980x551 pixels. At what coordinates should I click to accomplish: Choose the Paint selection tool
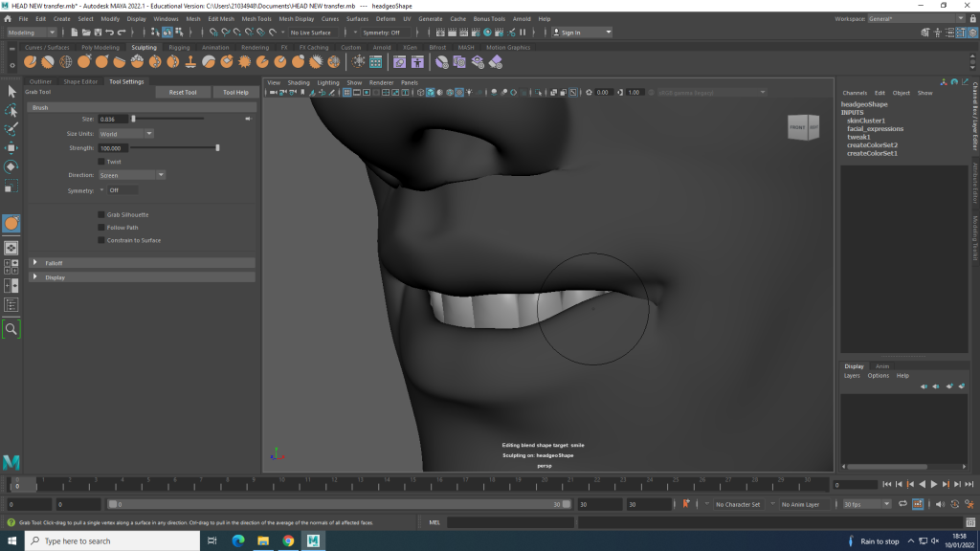(x=11, y=129)
